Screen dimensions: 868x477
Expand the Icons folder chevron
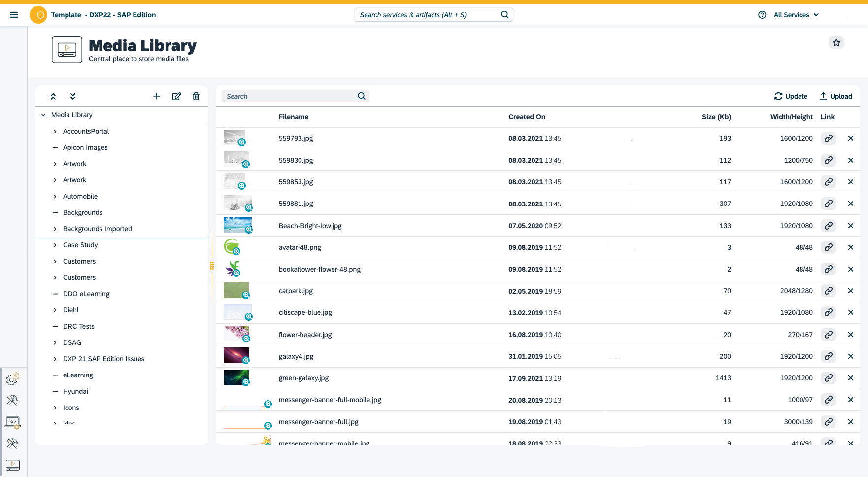55,408
